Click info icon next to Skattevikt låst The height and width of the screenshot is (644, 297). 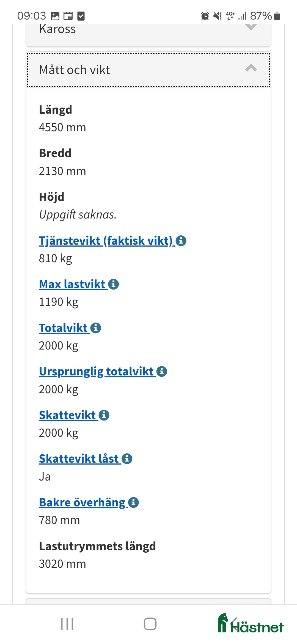127,458
